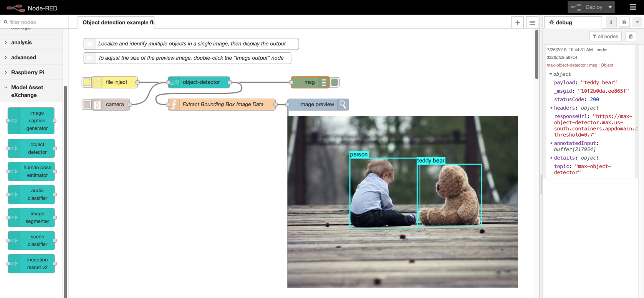Image resolution: width=644 pixels, height=298 pixels.
Task: Open the info sidebar tab
Action: pyautogui.click(x=611, y=22)
